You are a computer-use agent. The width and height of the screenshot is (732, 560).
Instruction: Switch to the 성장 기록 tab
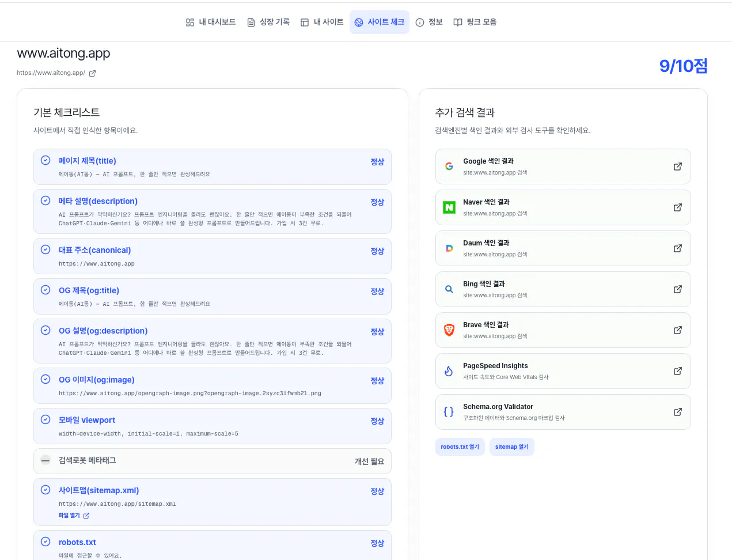[268, 22]
